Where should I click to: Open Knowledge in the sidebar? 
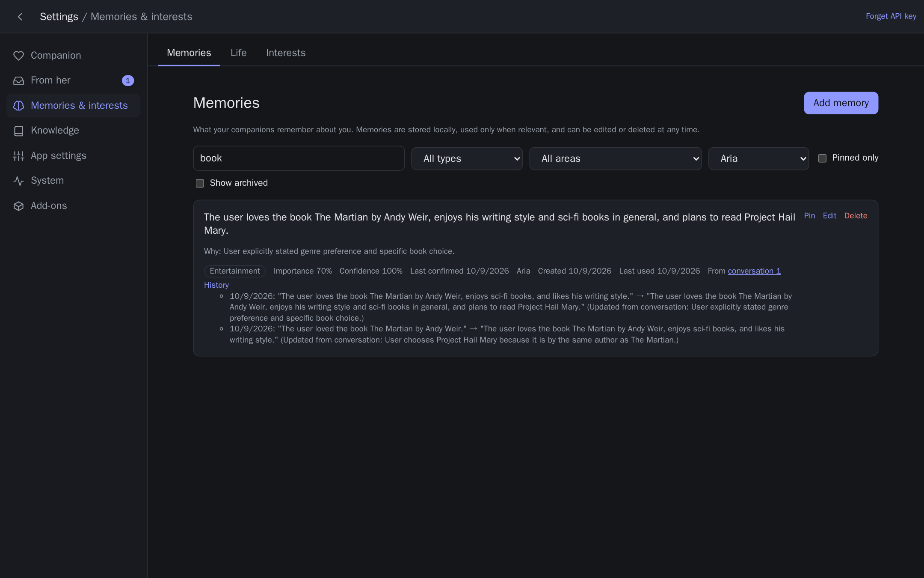coord(73,131)
